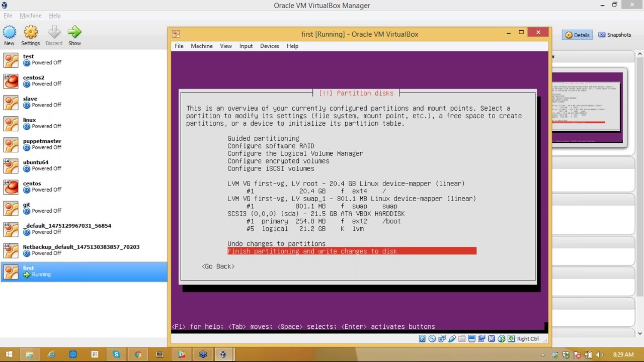Click hard disk activity icon in VM status bar
The height and width of the screenshot is (362, 644).
click(422, 339)
